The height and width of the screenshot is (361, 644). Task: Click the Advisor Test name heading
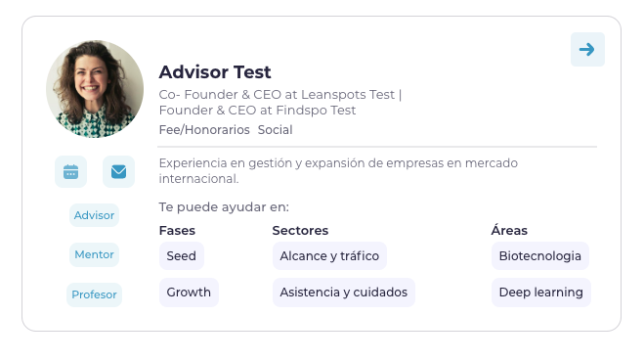tap(215, 72)
